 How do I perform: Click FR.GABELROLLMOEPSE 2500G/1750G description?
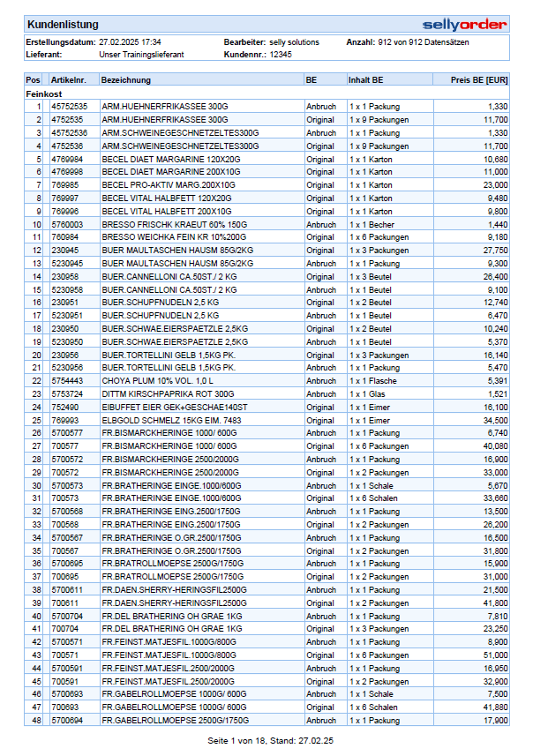(x=175, y=721)
